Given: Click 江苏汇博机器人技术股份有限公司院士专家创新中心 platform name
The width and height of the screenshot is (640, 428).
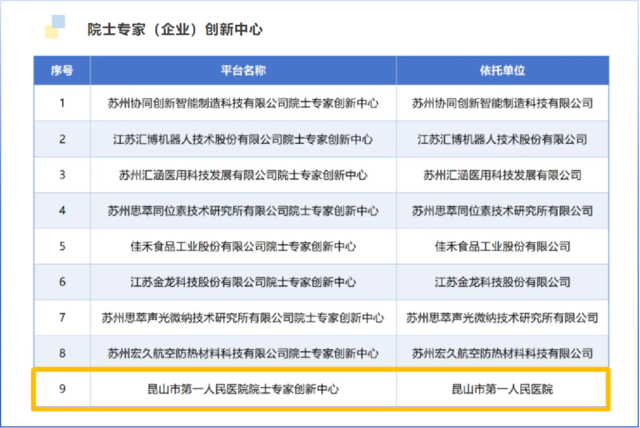Looking at the screenshot, I should click(x=243, y=139).
